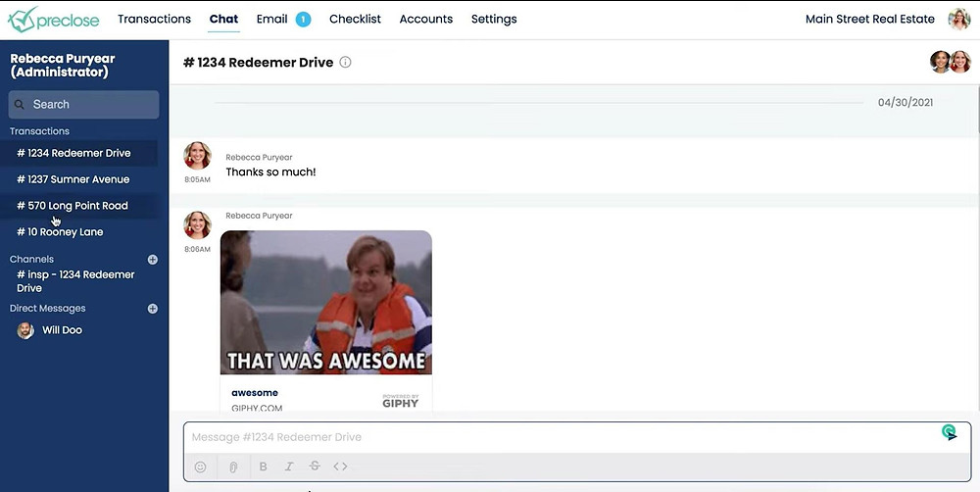
Task: Click the Email unread count badge
Action: coord(303,20)
